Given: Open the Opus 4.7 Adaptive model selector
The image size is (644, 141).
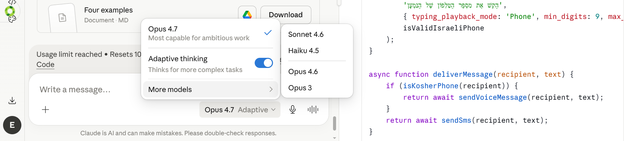Looking at the screenshot, I should click(x=240, y=110).
